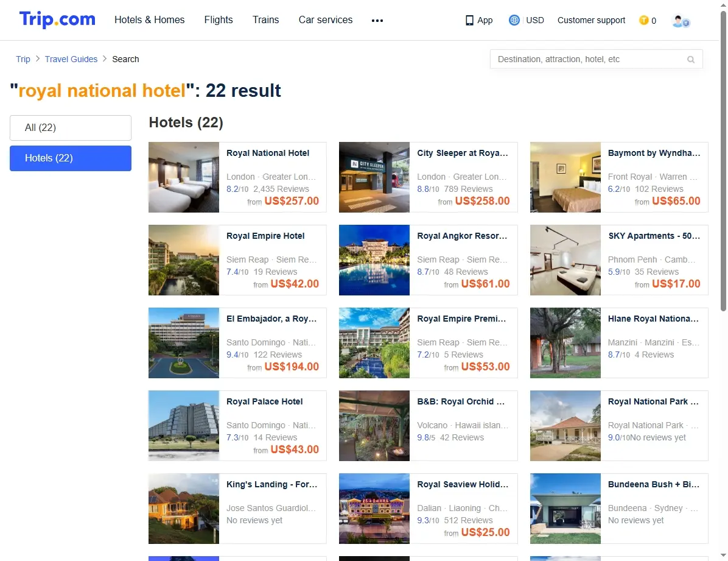Go to Travel Guides breadcrumb
Screen dimensions: 728x561
coord(71,59)
